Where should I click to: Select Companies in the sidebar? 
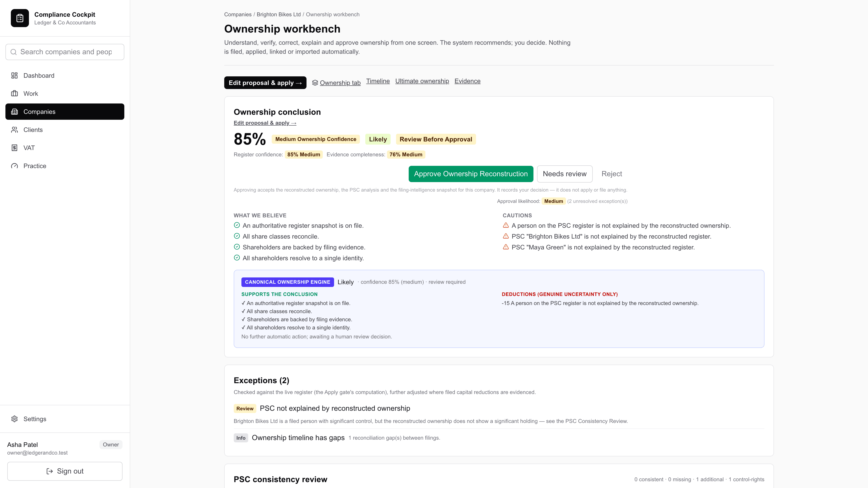(65, 111)
